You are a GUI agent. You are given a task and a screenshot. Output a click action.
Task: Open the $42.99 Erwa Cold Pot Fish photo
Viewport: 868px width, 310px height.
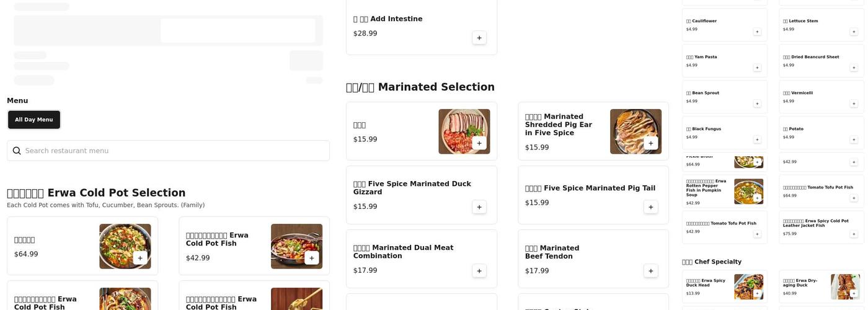296,246
